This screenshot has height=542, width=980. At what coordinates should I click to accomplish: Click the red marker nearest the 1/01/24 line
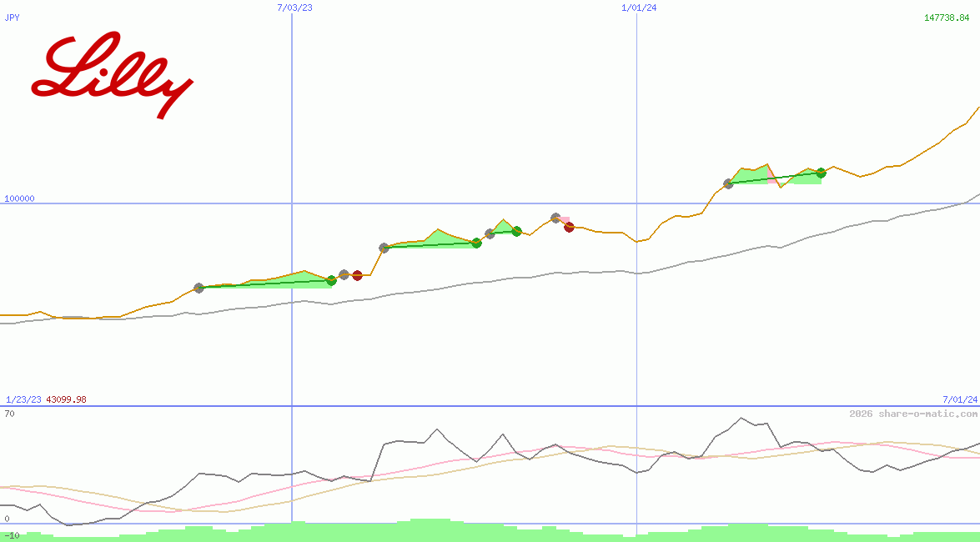[x=569, y=227]
